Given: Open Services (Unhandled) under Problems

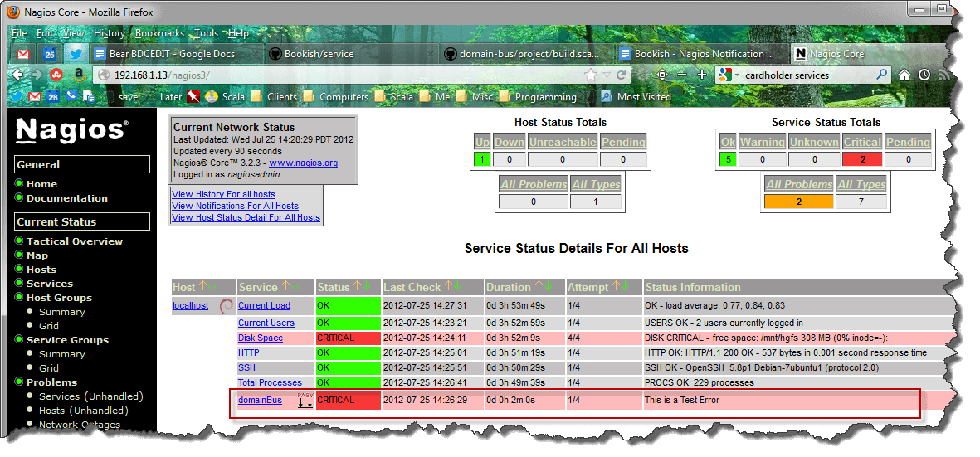Looking at the screenshot, I should (x=91, y=396).
